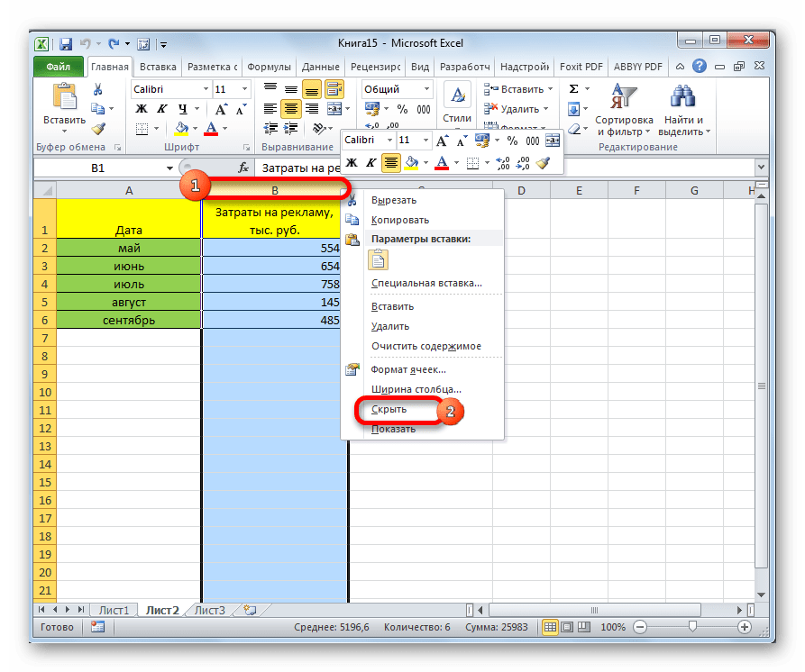Screen dimensions: 805x672
Task: Insert a new worksheet tab icon
Action: 243,610
